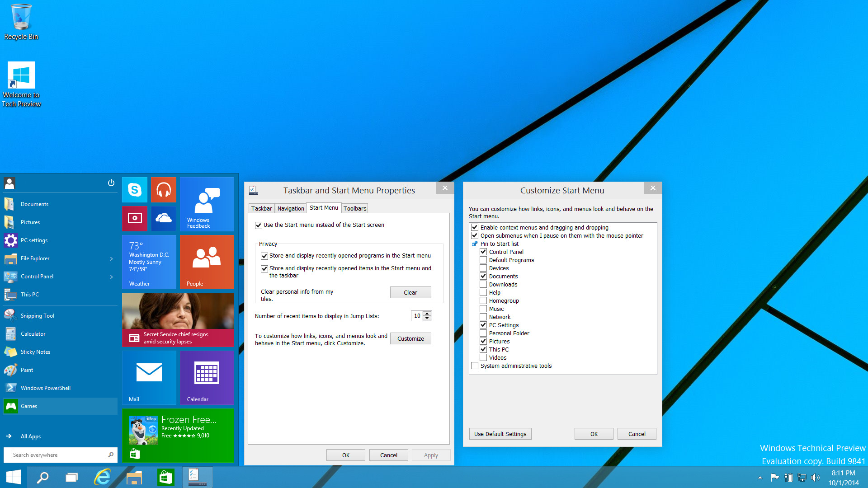Click the taskbar Search magnifier icon
Image resolution: width=868 pixels, height=488 pixels.
42,478
